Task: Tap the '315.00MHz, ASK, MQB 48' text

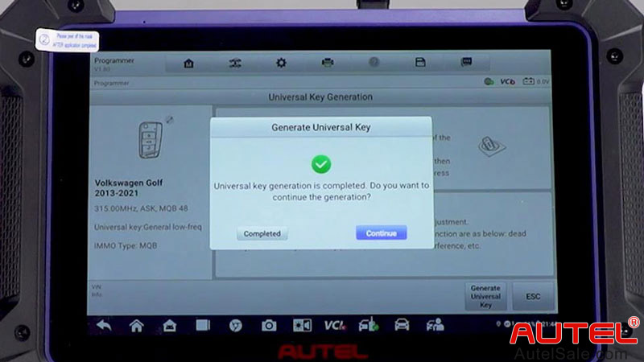Action: 141,208
